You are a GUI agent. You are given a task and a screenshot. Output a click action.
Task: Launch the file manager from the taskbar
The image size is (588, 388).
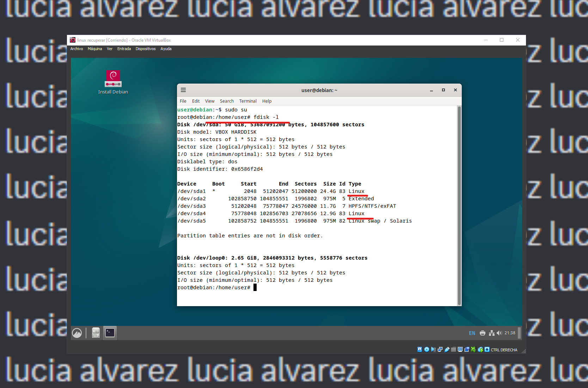click(x=96, y=333)
